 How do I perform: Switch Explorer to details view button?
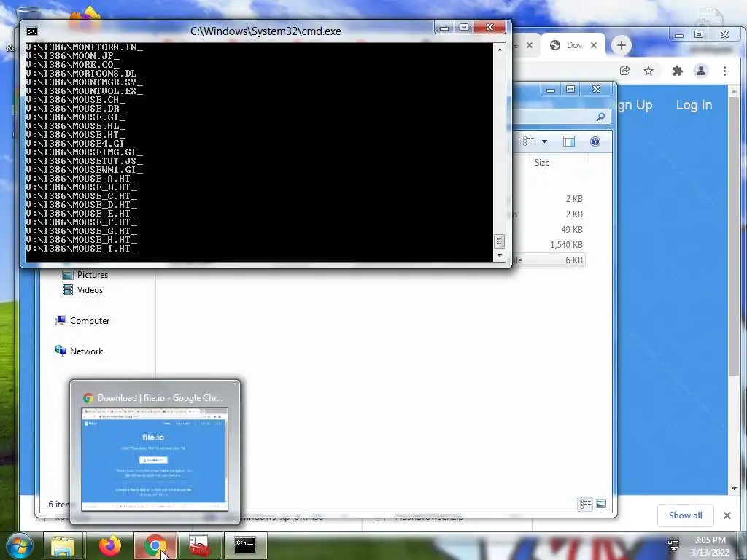[586, 504]
